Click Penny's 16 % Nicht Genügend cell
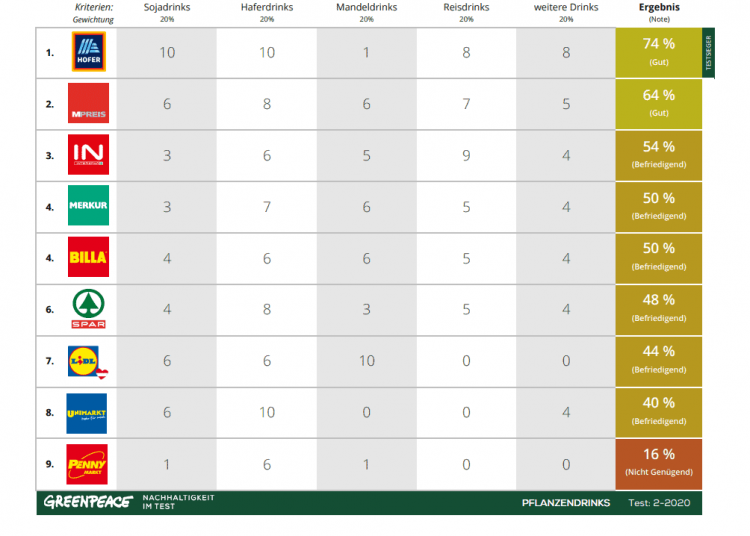The width and height of the screenshot is (750, 536). tap(658, 464)
